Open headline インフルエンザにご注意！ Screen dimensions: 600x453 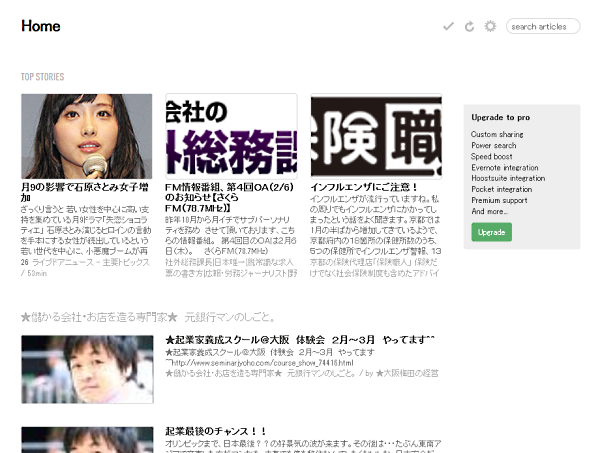click(x=364, y=187)
